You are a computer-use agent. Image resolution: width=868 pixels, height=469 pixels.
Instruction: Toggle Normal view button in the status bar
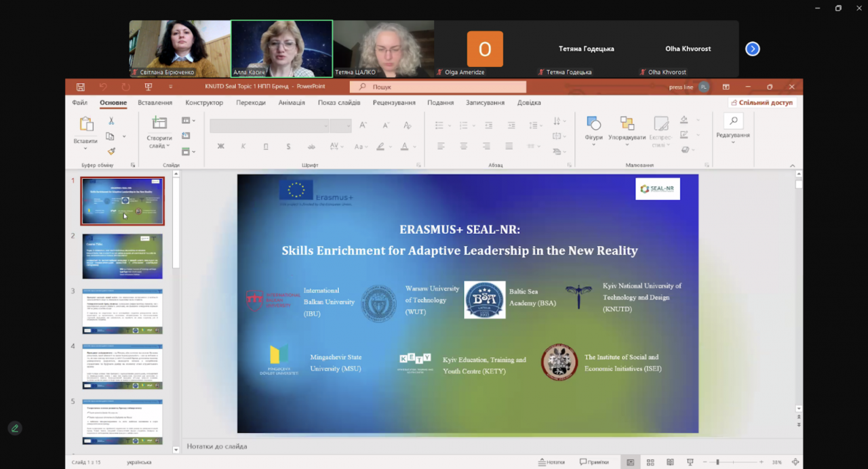pos(630,462)
